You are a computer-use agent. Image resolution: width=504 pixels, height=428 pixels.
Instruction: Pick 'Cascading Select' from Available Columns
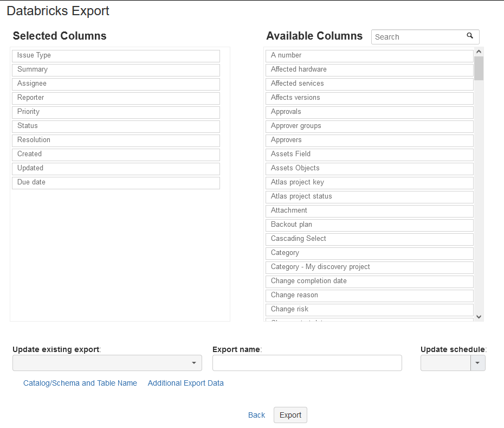370,239
